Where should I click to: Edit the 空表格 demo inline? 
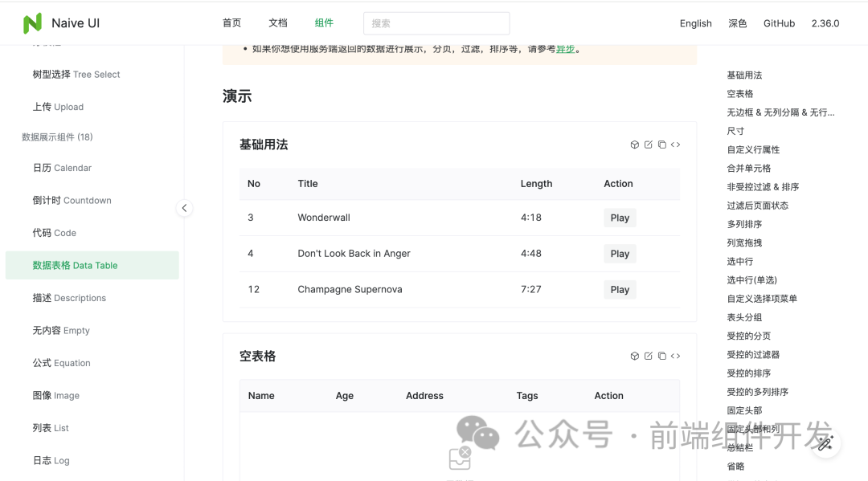point(648,355)
